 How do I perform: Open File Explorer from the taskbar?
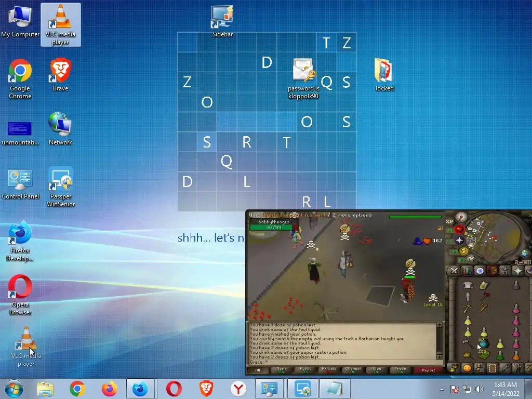pos(45,389)
